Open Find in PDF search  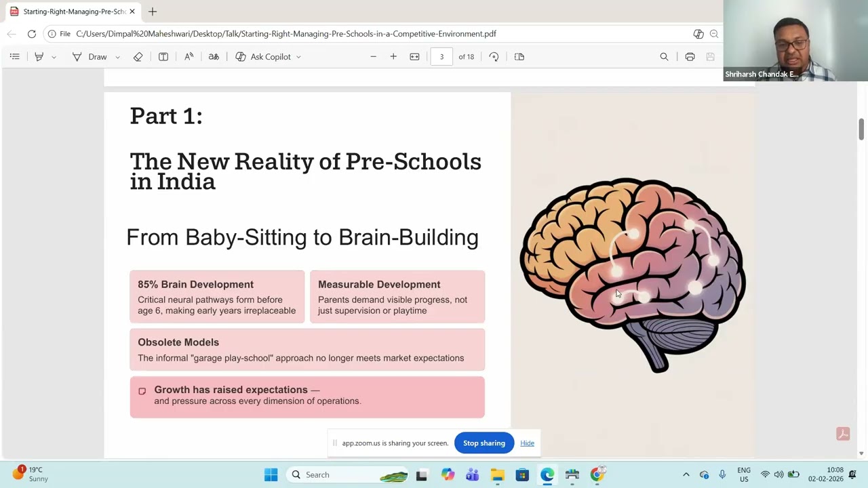click(x=664, y=57)
